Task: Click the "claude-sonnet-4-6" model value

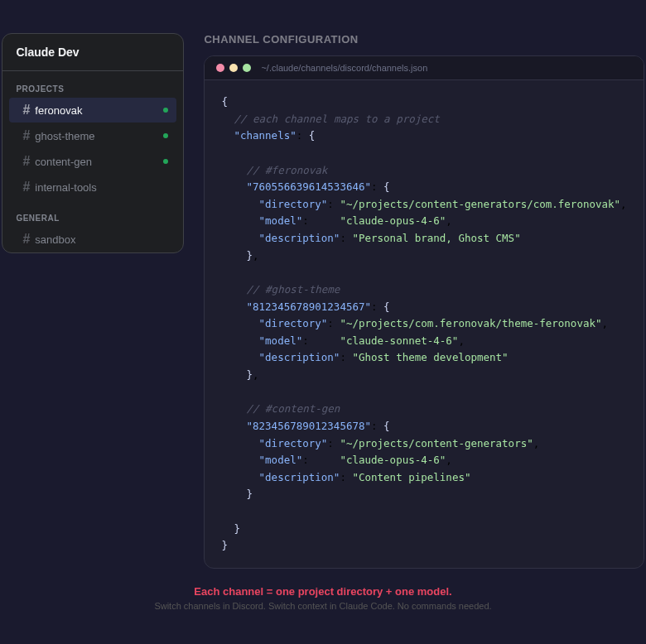Action: (399, 341)
